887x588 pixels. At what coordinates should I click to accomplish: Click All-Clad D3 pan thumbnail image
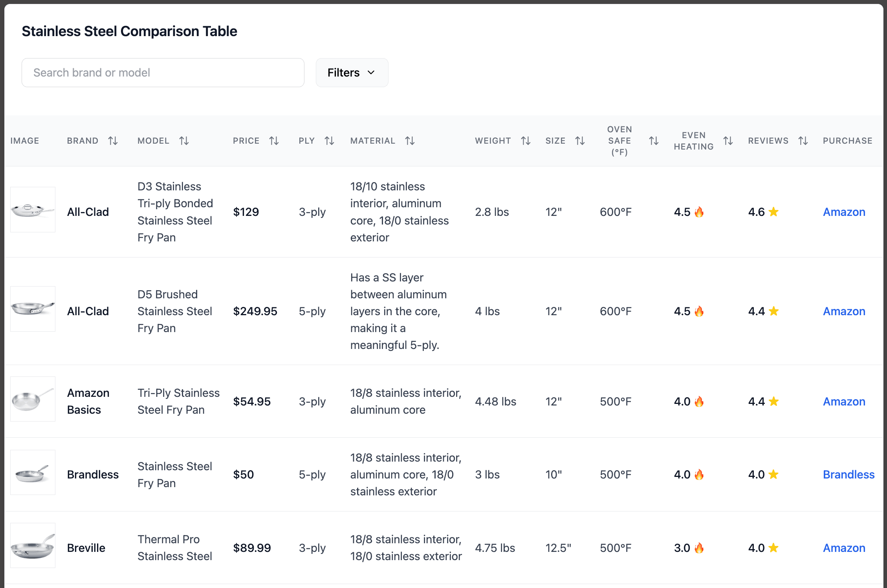pyautogui.click(x=33, y=210)
